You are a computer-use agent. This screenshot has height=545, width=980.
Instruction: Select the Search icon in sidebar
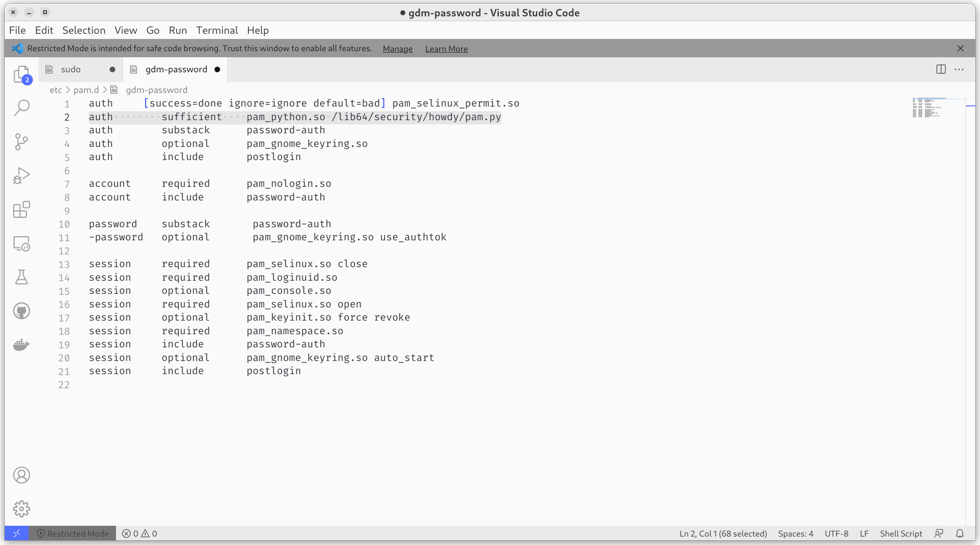pyautogui.click(x=22, y=107)
